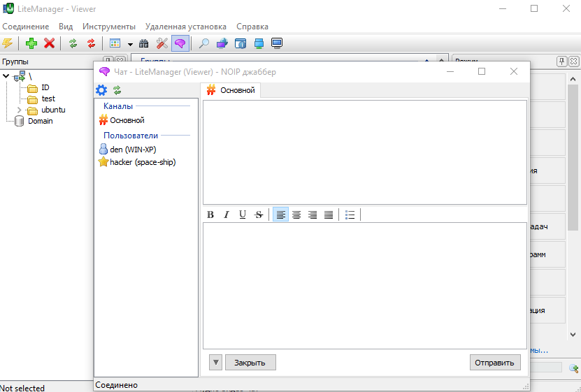The height and width of the screenshot is (392, 581).
Task: Align chat text left
Action: [281, 215]
